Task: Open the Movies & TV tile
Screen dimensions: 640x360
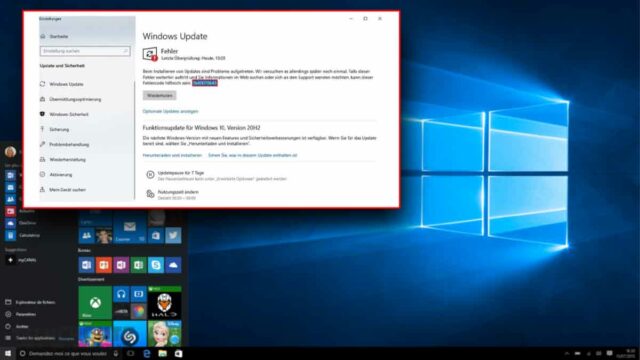Action: click(138, 294)
